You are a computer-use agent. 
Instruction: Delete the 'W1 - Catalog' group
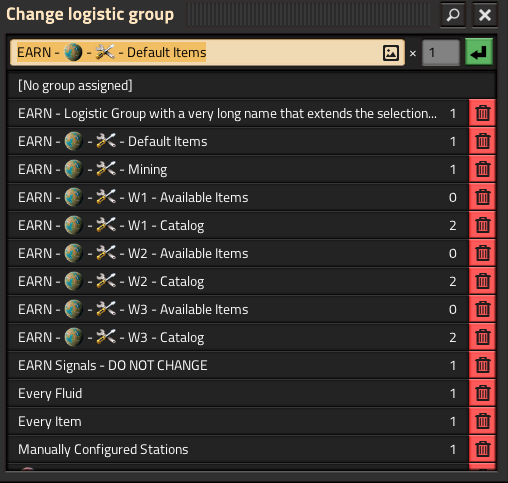(482, 225)
